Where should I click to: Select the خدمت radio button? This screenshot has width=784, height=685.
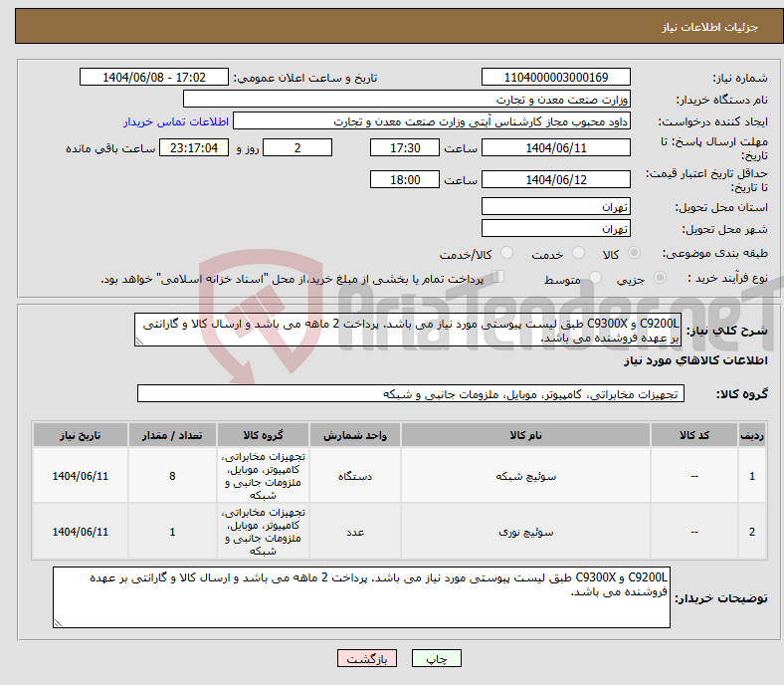pos(578,253)
